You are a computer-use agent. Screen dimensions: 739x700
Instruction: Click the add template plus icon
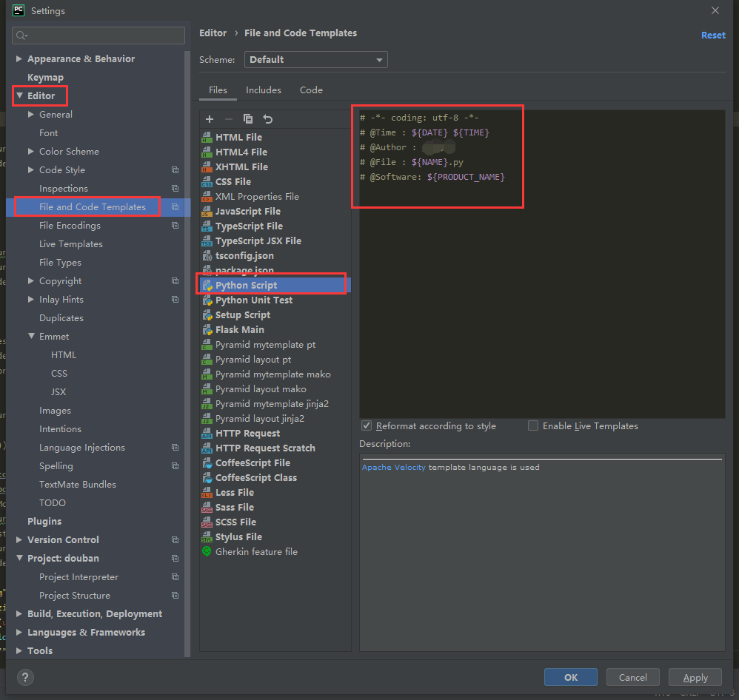(x=210, y=119)
